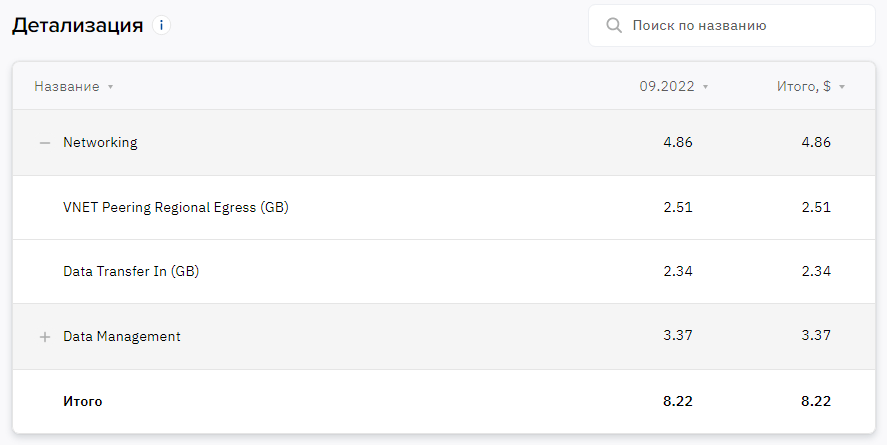The width and height of the screenshot is (887, 445).
Task: Click the magnifier search icon
Action: tap(614, 25)
